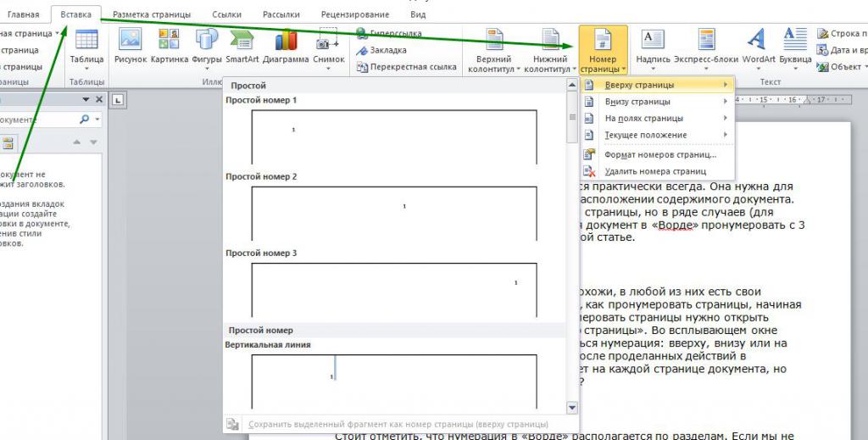Open the Рецензирование ribbon tab
Screen dimensions: 868x440
tap(355, 14)
